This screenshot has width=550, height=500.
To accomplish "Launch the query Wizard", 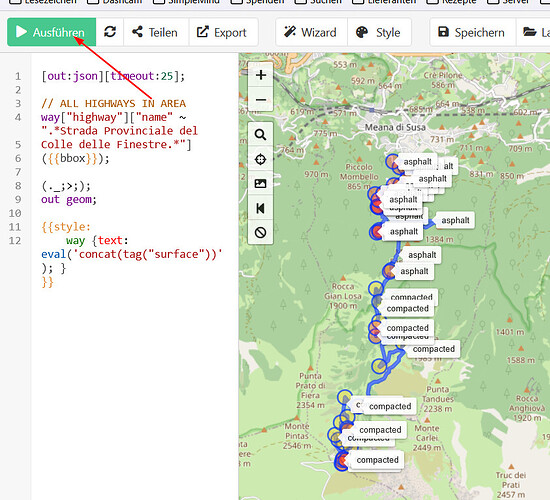I will [x=311, y=32].
